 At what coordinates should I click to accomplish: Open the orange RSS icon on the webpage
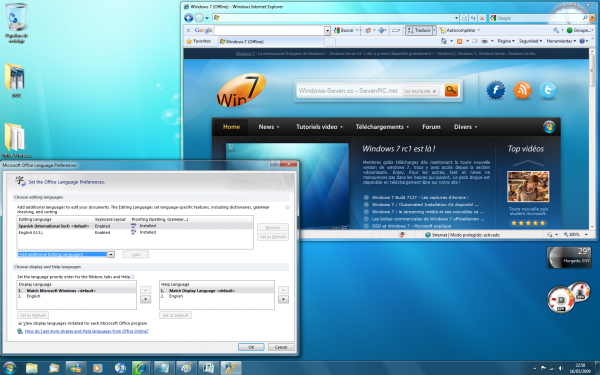click(x=522, y=90)
